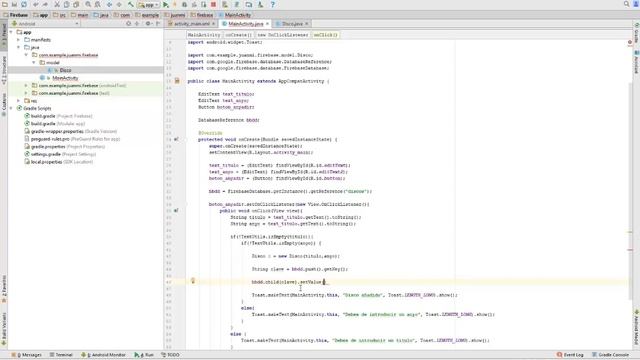Click the Cut scissors icon
Screen dimensions: 640x360
tap(57, 4)
